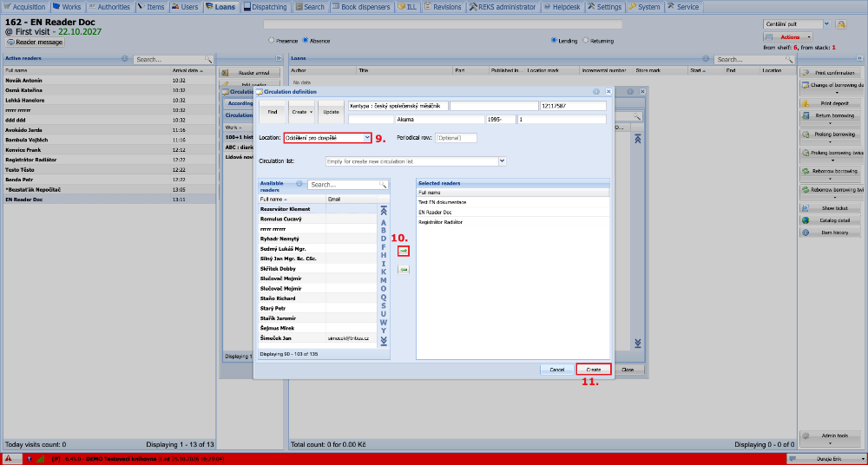Click magnifier in Active readers search box

[x=208, y=59]
